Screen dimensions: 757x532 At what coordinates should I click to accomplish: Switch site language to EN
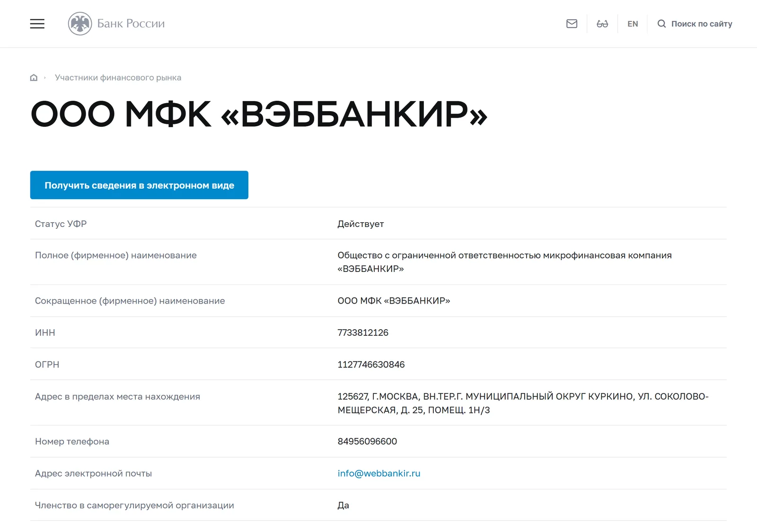tap(633, 24)
